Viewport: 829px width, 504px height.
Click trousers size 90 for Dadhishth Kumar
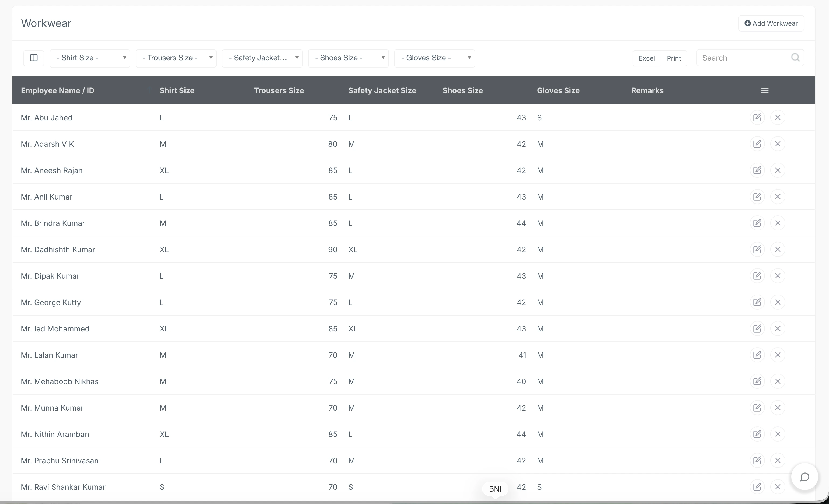click(x=332, y=250)
